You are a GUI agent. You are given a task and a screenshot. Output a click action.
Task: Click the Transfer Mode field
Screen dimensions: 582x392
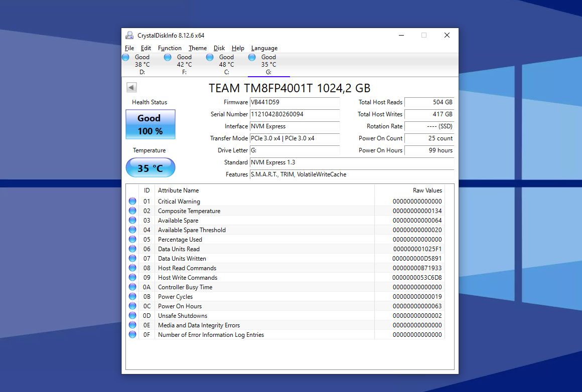tap(295, 138)
